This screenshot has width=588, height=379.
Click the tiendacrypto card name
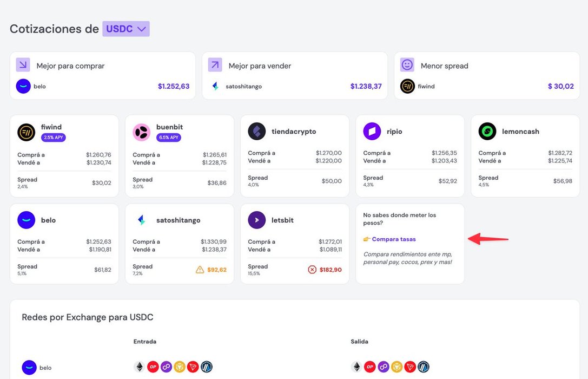coord(294,132)
